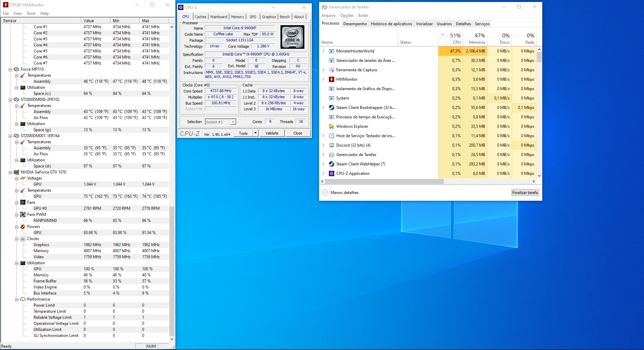
Task: Click the Force MP510 drive icon
Action: [x=16, y=69]
